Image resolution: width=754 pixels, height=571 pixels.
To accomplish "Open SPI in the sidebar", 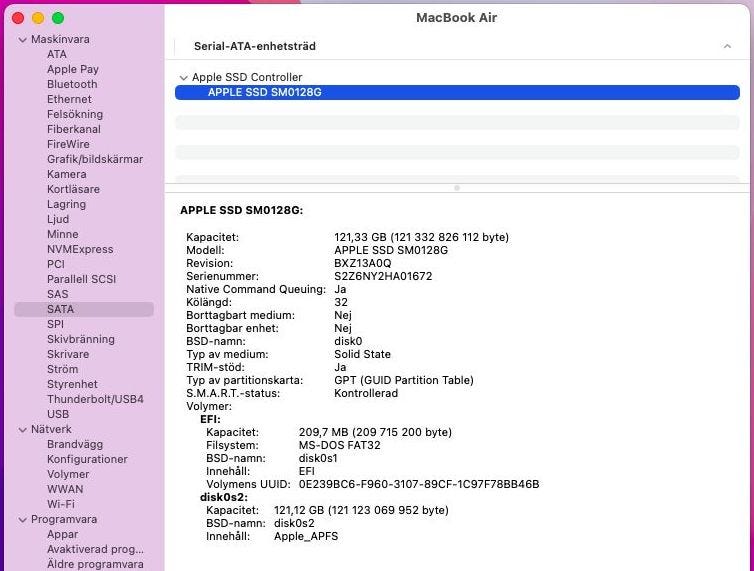I will (55, 324).
